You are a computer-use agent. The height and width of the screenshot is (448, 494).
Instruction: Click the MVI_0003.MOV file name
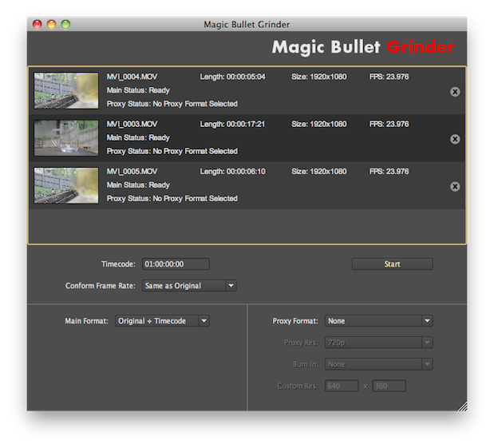tap(132, 125)
